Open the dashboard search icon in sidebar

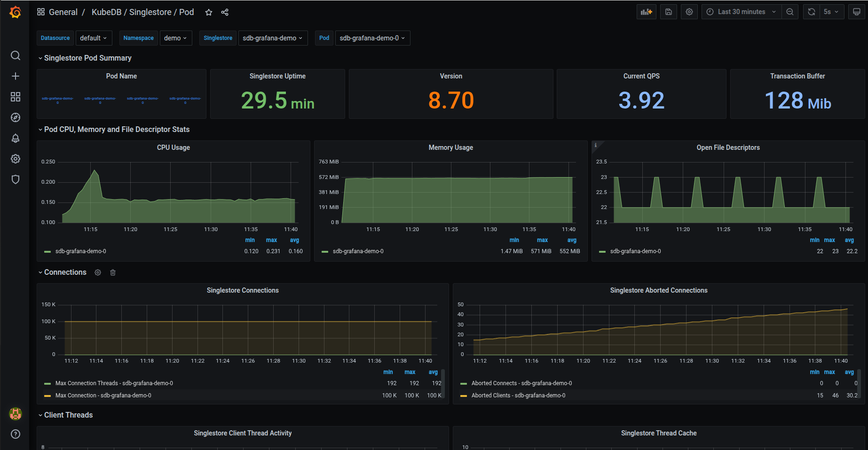coord(16,55)
